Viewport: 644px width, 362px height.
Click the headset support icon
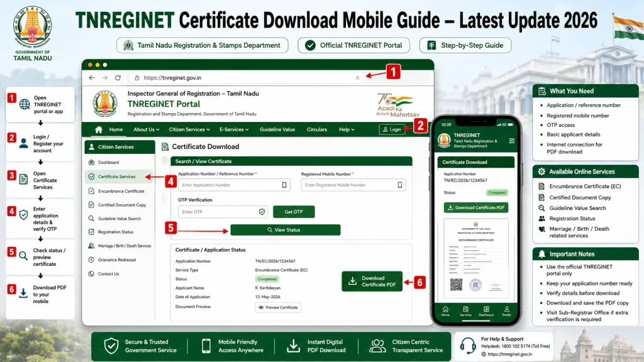tap(468, 346)
